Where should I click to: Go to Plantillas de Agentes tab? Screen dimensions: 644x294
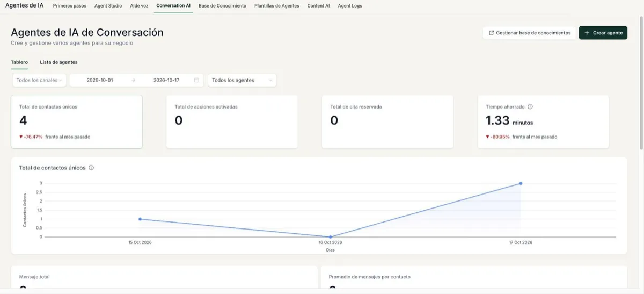(x=277, y=5)
